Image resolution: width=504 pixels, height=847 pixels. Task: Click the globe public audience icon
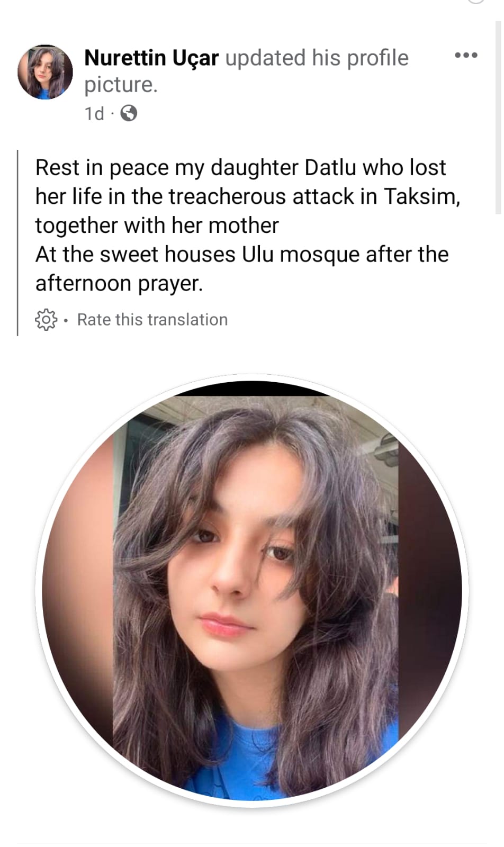pyautogui.click(x=129, y=113)
